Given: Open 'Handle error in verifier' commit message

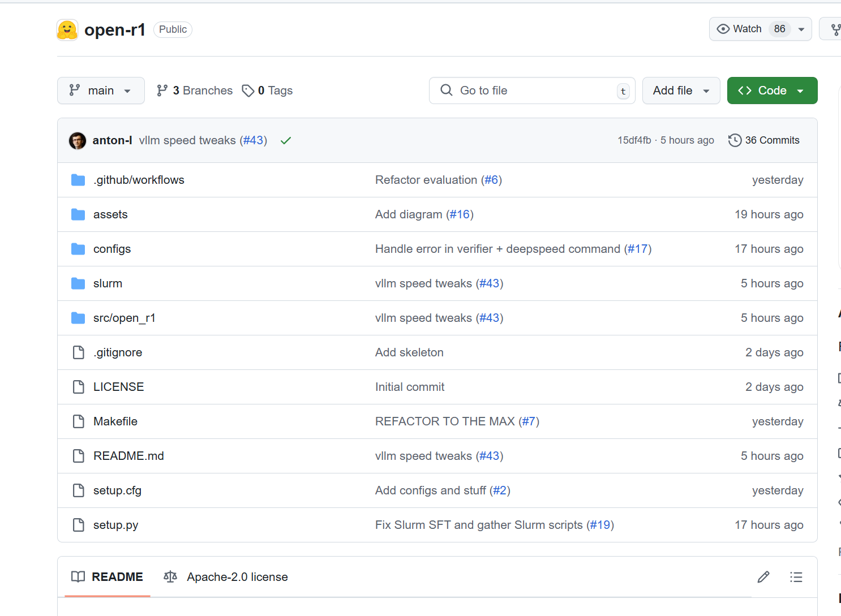Looking at the screenshot, I should tap(497, 249).
